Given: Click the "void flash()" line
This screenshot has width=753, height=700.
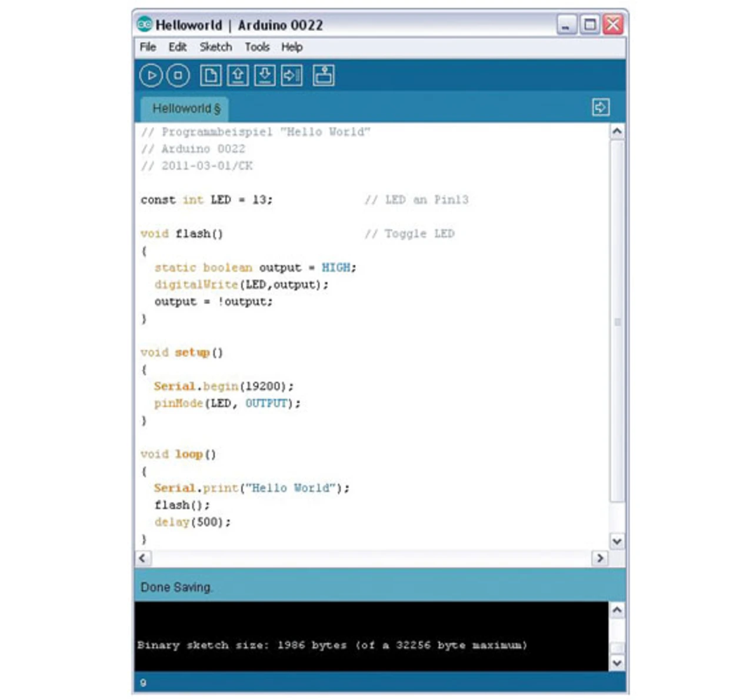Looking at the screenshot, I should pyautogui.click(x=182, y=234).
